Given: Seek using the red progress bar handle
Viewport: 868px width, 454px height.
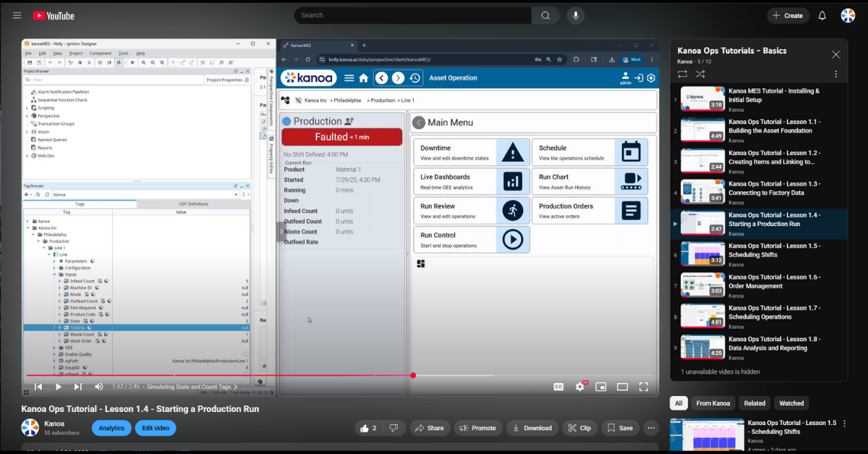Looking at the screenshot, I should 413,375.
